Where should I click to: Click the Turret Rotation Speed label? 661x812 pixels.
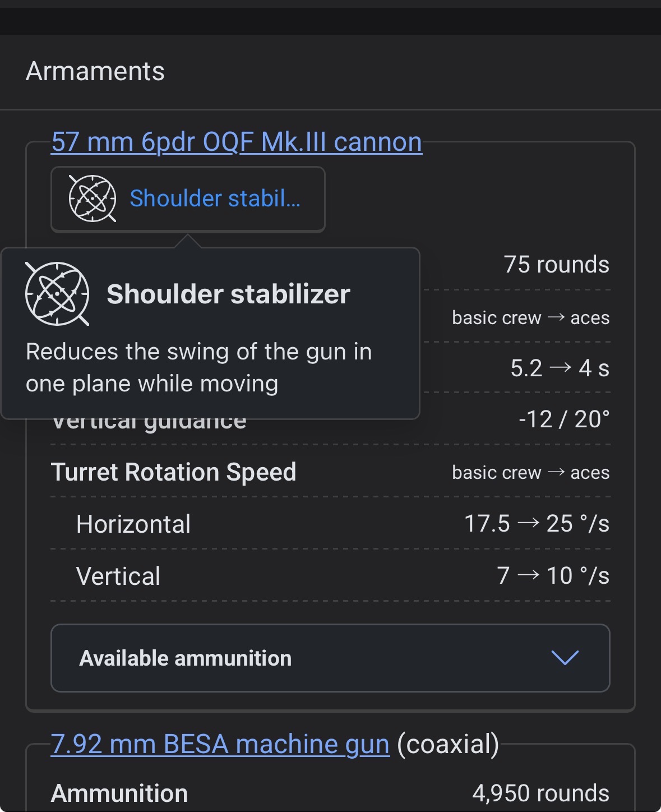[173, 472]
